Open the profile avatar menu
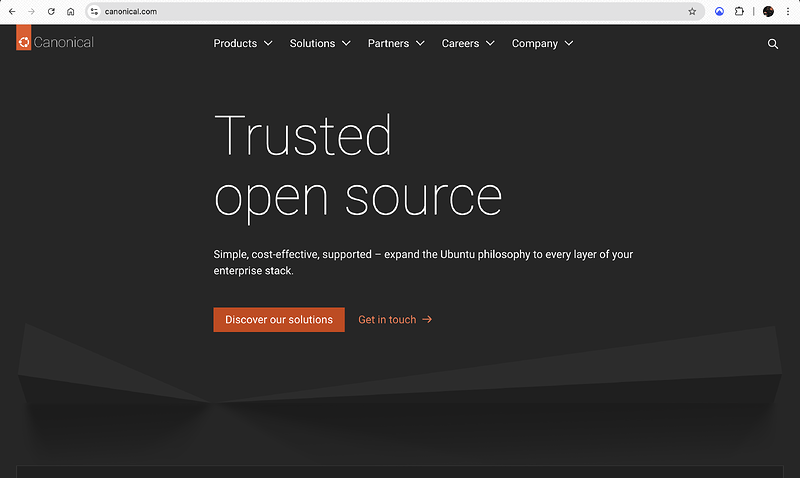The image size is (800, 478). coord(768,11)
